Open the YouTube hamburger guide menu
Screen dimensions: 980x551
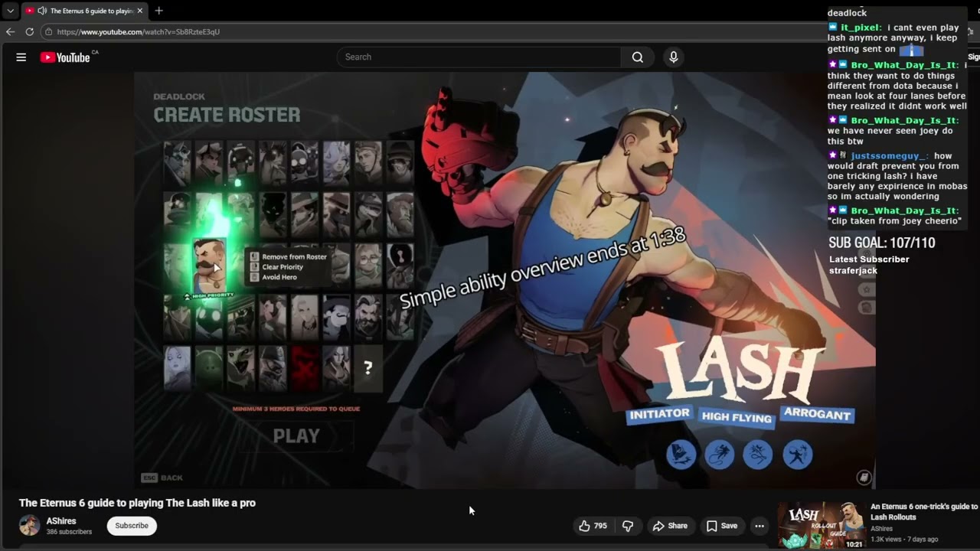tap(21, 57)
